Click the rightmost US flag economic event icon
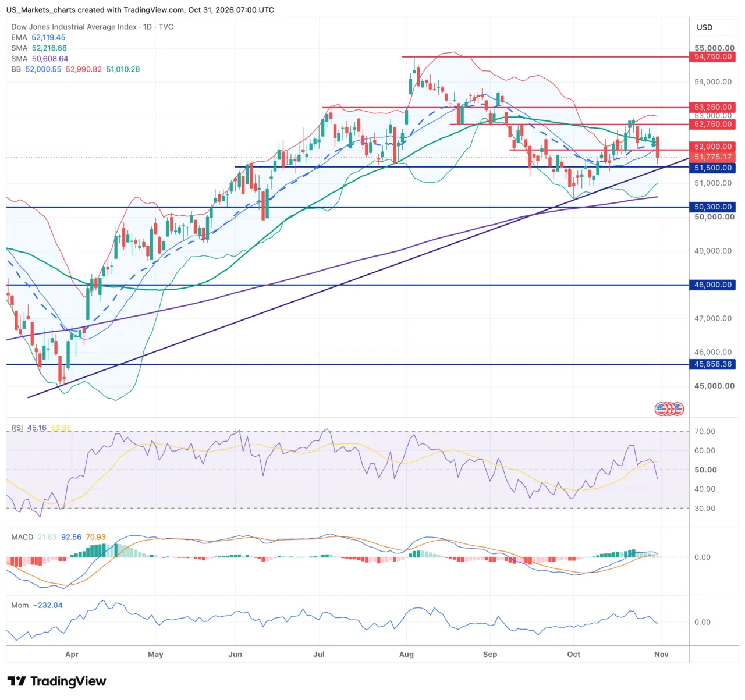The width and height of the screenshot is (745, 700). (678, 409)
